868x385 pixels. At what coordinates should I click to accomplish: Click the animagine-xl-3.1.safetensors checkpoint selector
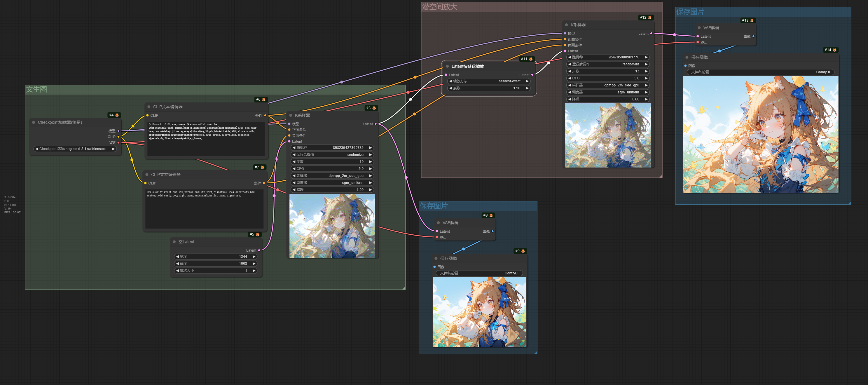point(75,149)
